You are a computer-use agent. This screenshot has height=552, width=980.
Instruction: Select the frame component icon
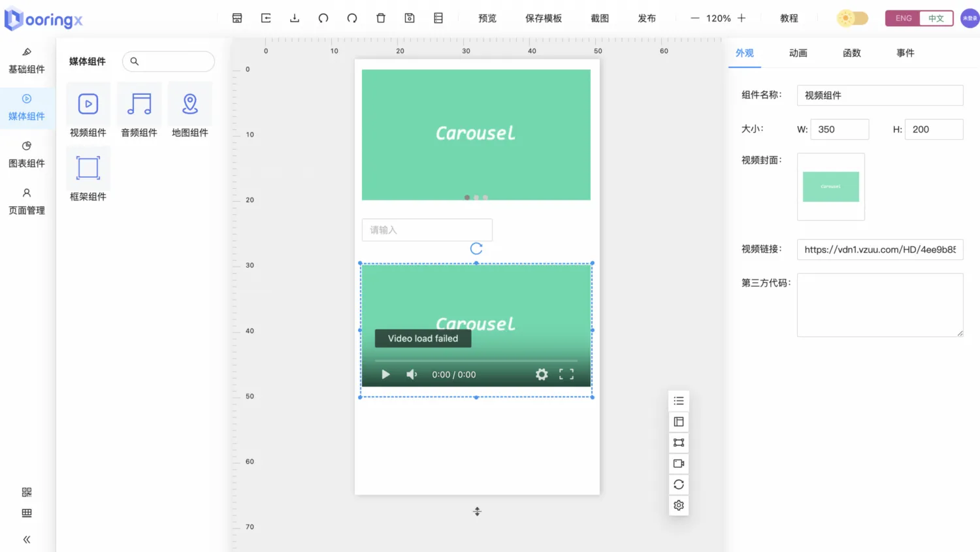[x=88, y=168]
